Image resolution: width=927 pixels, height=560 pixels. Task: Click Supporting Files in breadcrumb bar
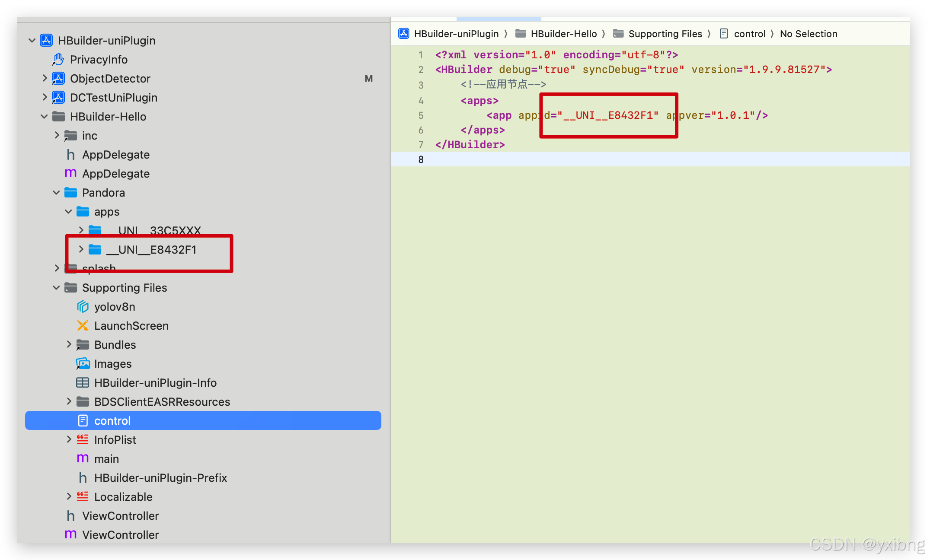[665, 34]
